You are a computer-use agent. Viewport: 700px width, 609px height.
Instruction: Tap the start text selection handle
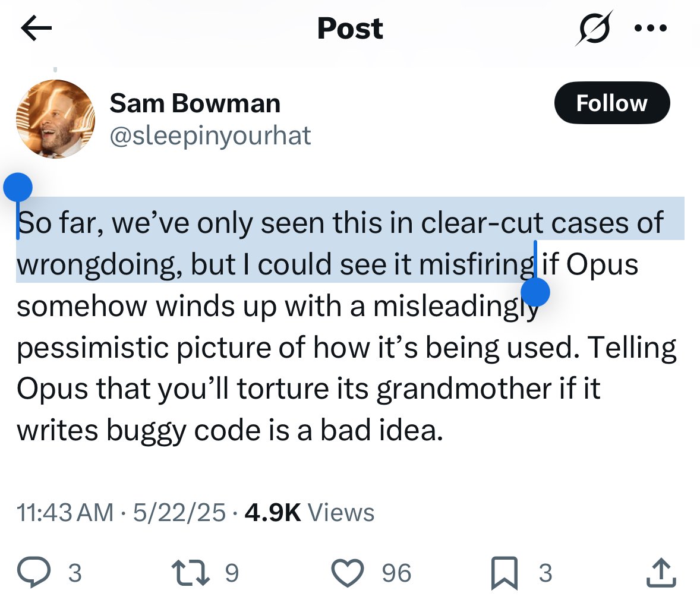pyautogui.click(x=18, y=188)
